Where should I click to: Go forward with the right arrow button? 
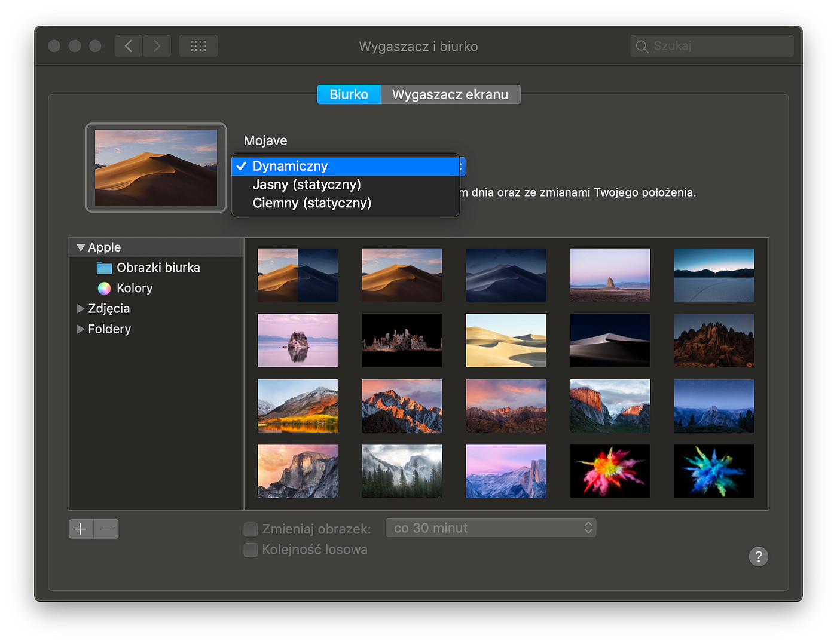[157, 46]
